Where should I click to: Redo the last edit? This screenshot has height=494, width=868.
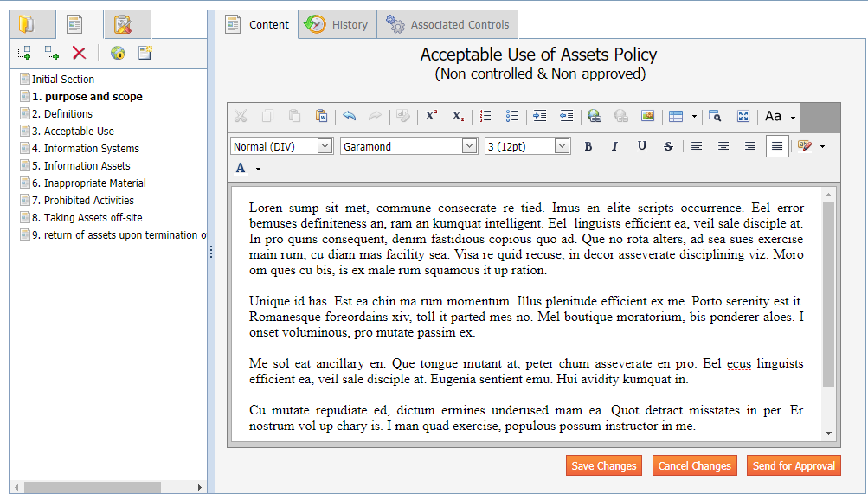(x=376, y=116)
